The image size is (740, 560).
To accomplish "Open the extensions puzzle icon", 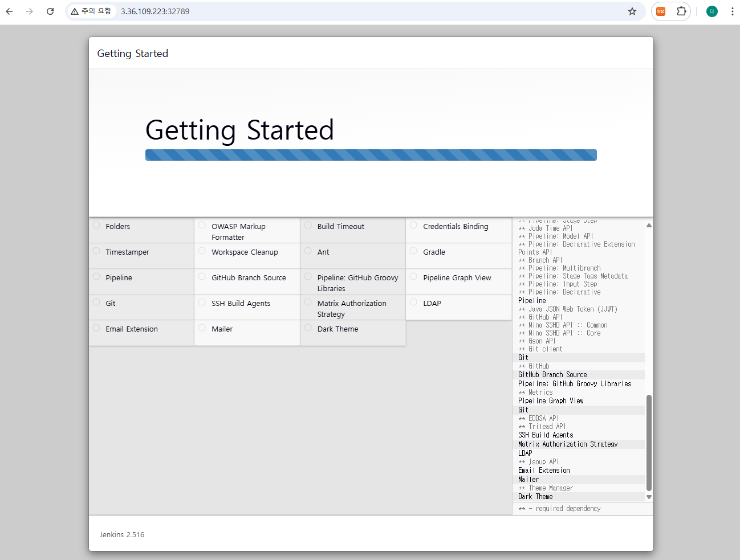I will point(681,11).
